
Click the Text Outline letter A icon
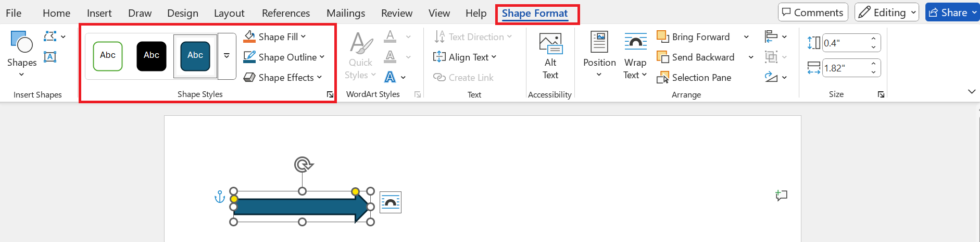coord(390,57)
